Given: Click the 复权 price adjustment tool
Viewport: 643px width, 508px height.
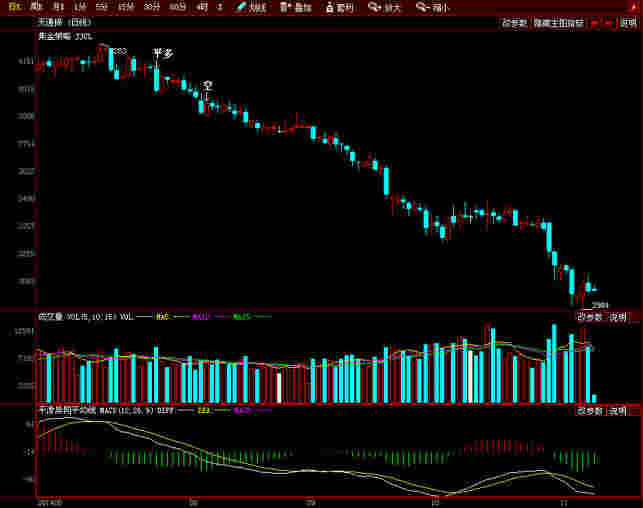Looking at the screenshot, I should pos(339,7).
